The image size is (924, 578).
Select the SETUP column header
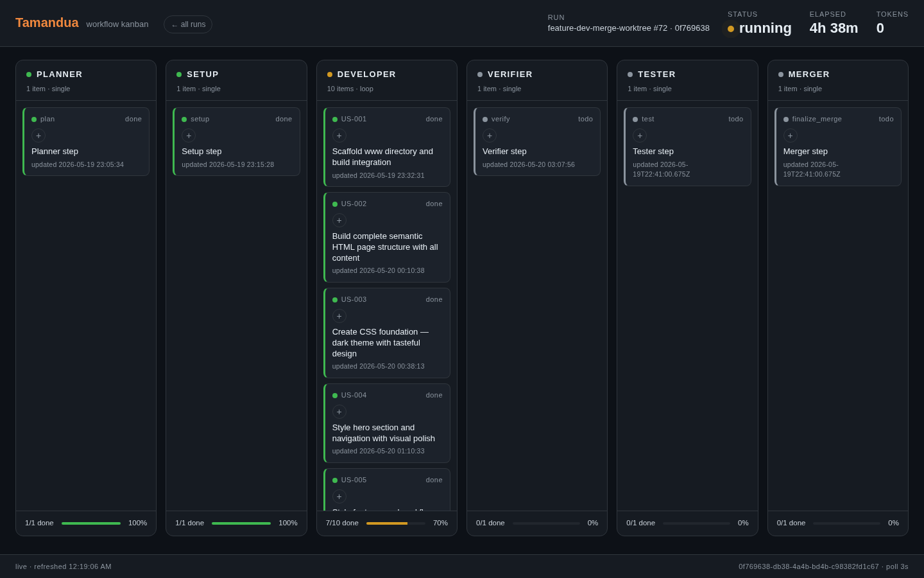click(x=203, y=74)
